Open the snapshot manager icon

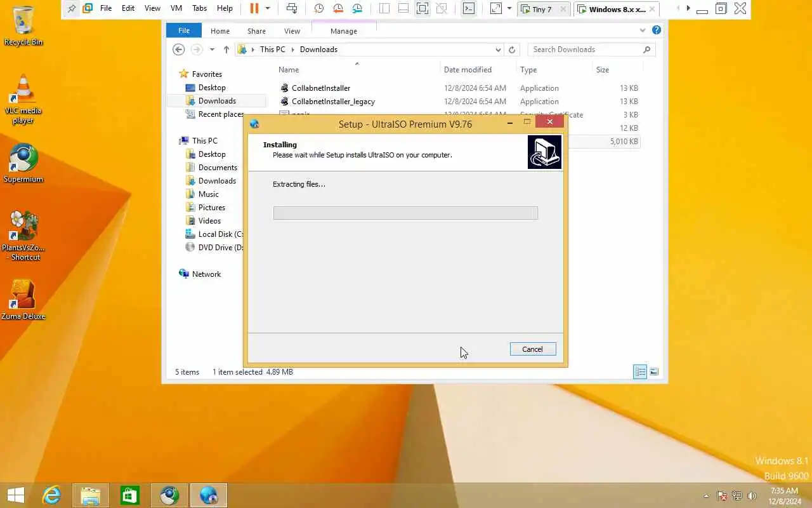point(358,8)
